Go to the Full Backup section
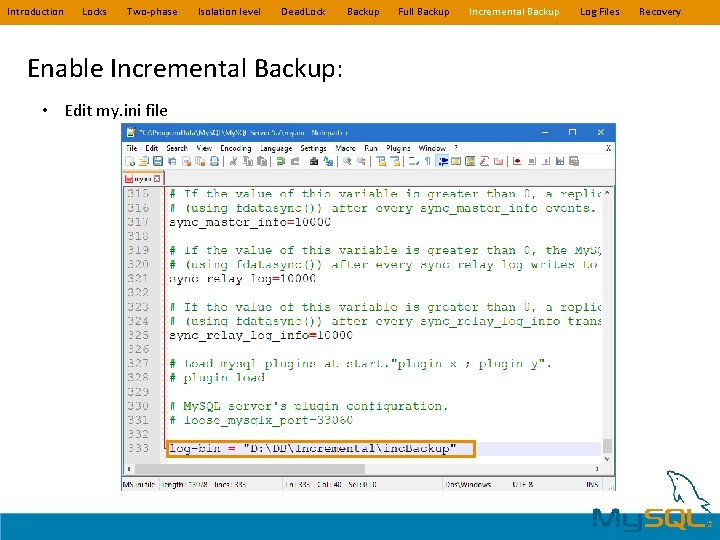Screen dimensions: 720x540 coord(423,12)
